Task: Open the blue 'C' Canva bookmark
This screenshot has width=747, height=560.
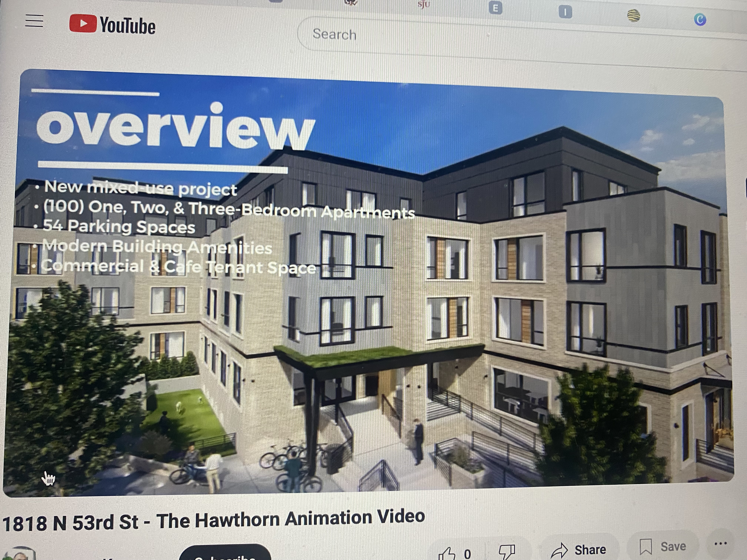Action: tap(700, 20)
